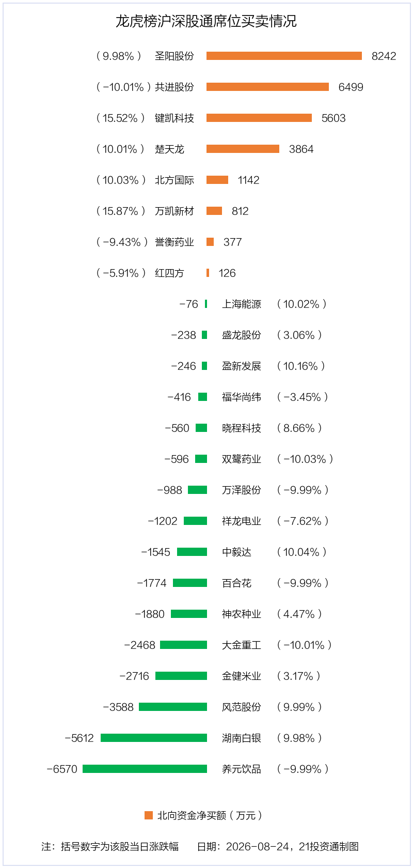Select the 湖南白银 green bar
This screenshot has height=868, width=413.
pyautogui.click(x=154, y=738)
